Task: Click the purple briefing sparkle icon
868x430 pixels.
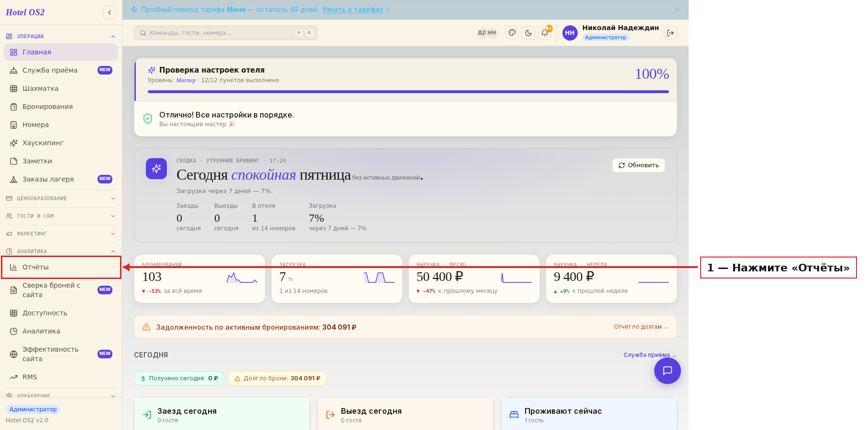Action: (156, 169)
